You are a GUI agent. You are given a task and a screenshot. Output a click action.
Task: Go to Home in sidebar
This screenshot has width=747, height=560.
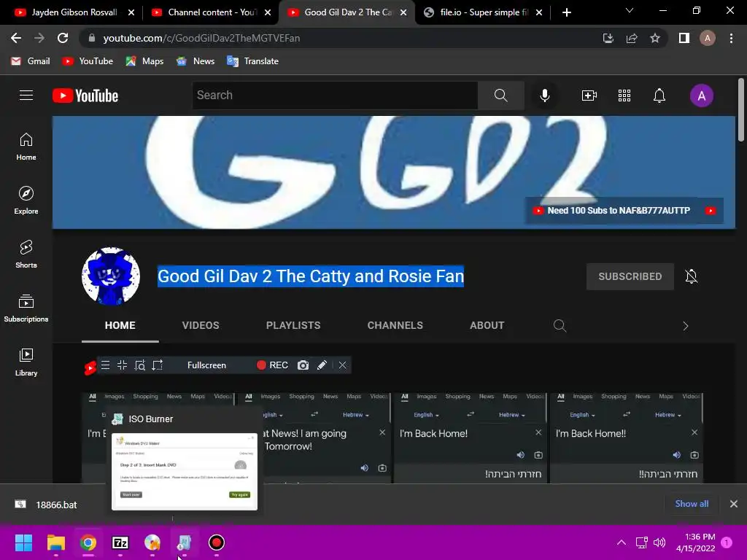coord(26,147)
